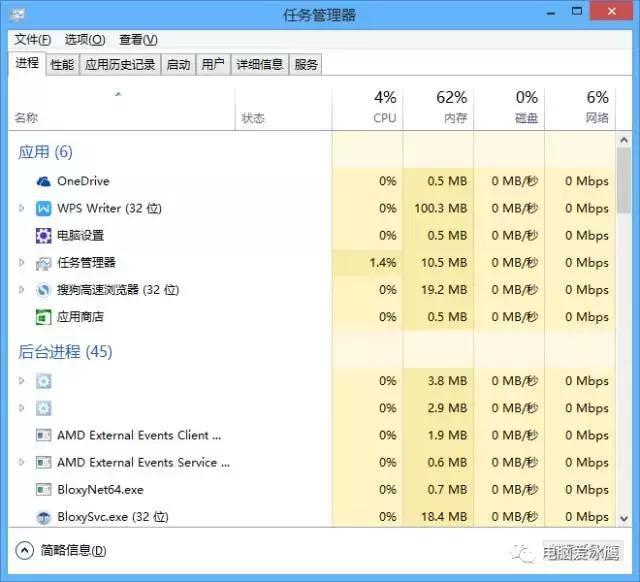Click the 19.2 MB memory value
Screen dimensions: 640x582
click(444, 290)
